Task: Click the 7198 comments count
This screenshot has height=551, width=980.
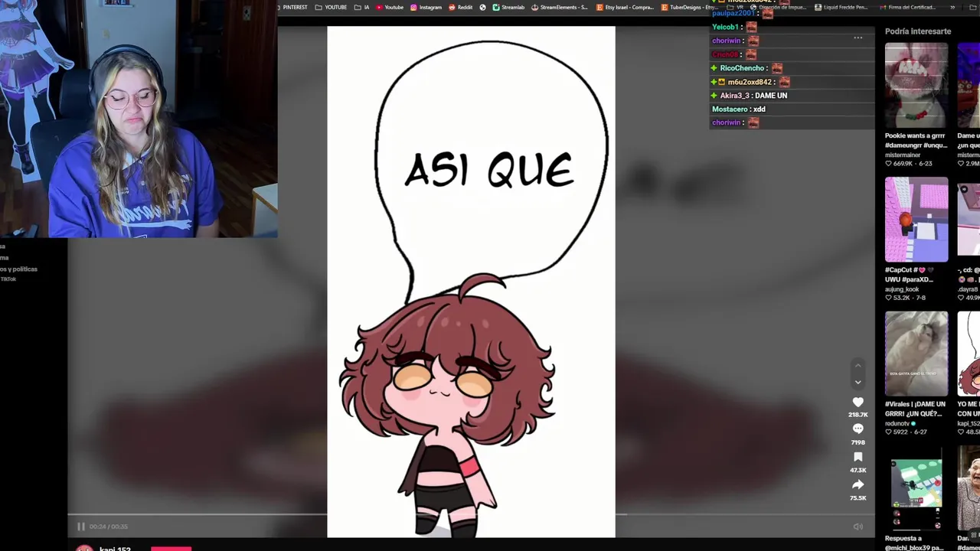Action: coord(857,442)
